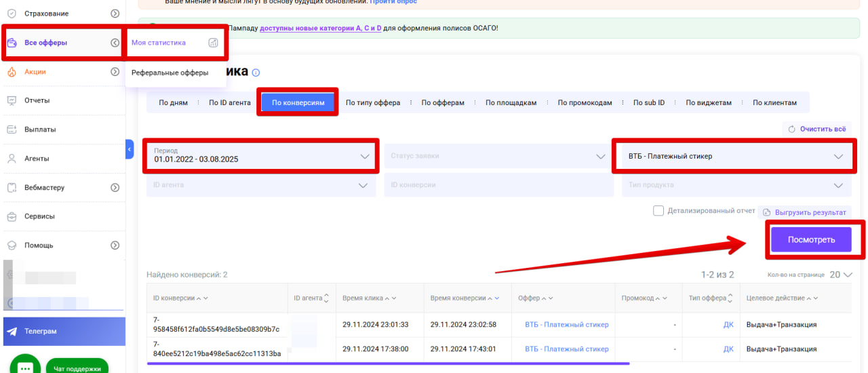Click the statistics chart icon beside Моя статистика

[213, 43]
